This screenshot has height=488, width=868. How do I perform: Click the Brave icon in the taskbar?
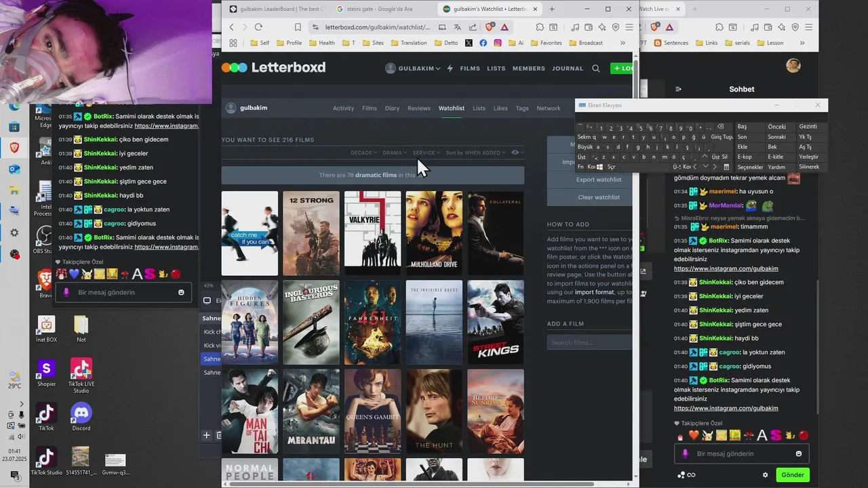tap(14, 147)
